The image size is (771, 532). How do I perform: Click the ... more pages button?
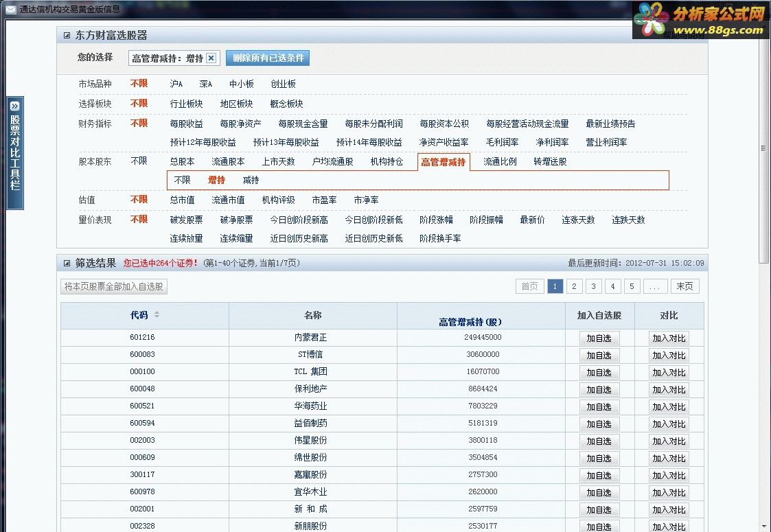click(x=655, y=286)
